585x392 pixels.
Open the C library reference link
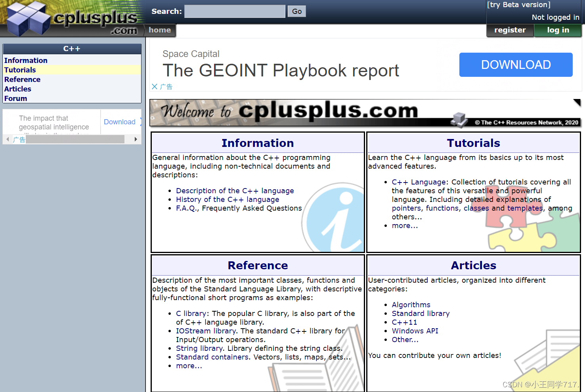(x=191, y=314)
